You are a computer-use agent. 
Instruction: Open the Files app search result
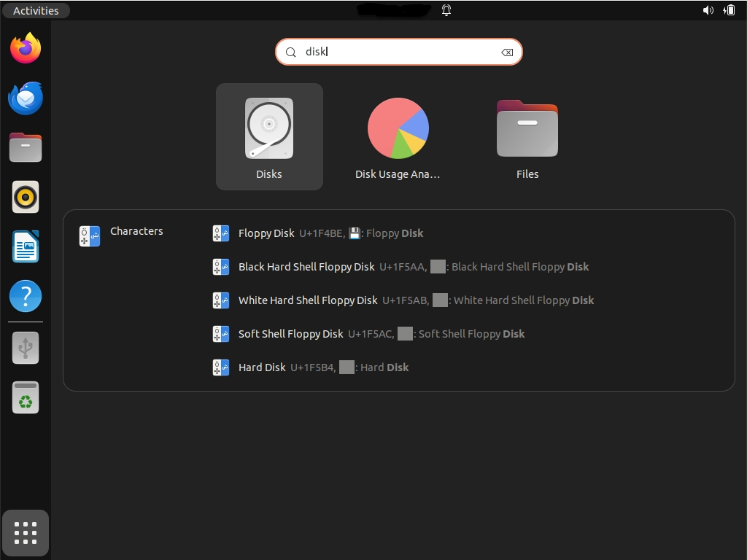point(527,136)
